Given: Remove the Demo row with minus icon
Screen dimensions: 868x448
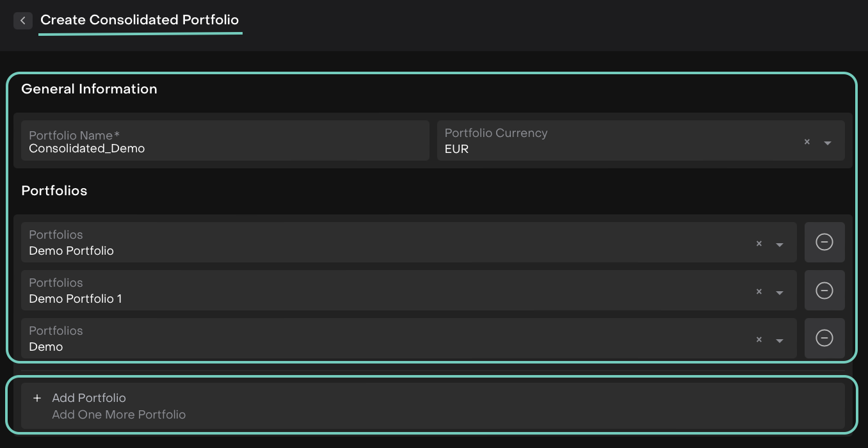Looking at the screenshot, I should [824, 338].
